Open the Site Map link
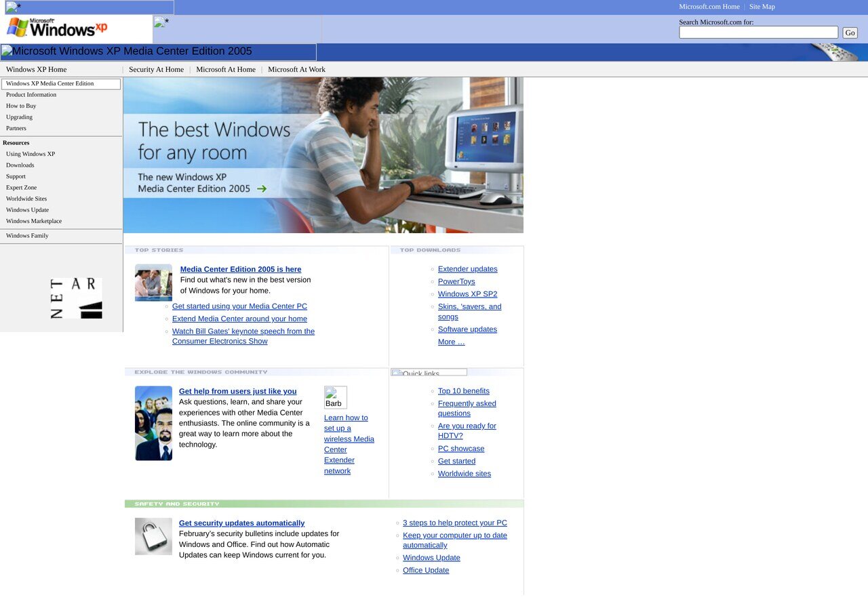The width and height of the screenshot is (868, 610). point(762,7)
